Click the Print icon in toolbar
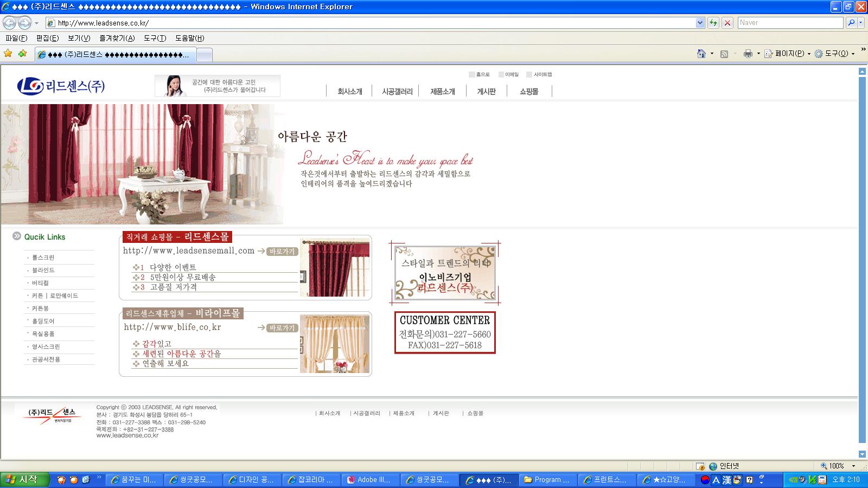The width and height of the screenshot is (868, 488). point(748,54)
